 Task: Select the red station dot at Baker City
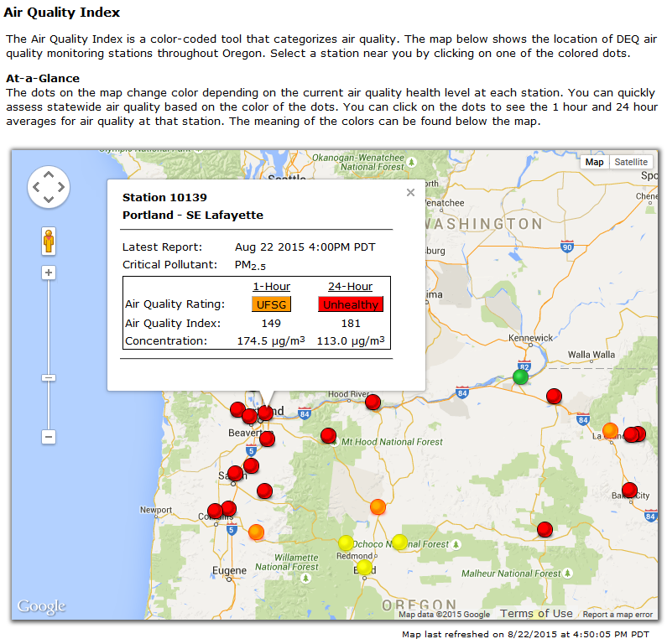[x=629, y=490]
